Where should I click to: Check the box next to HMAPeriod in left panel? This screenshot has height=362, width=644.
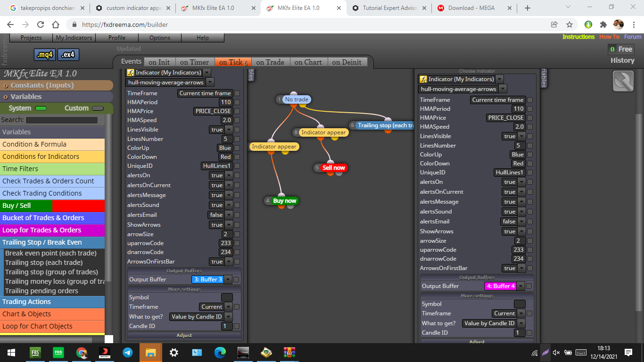coord(237,102)
